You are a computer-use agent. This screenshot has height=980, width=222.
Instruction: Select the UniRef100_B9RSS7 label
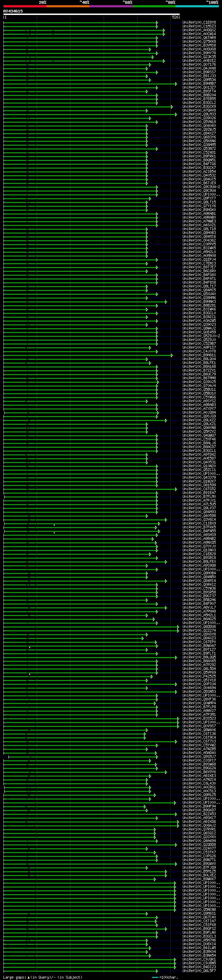click(199, 72)
